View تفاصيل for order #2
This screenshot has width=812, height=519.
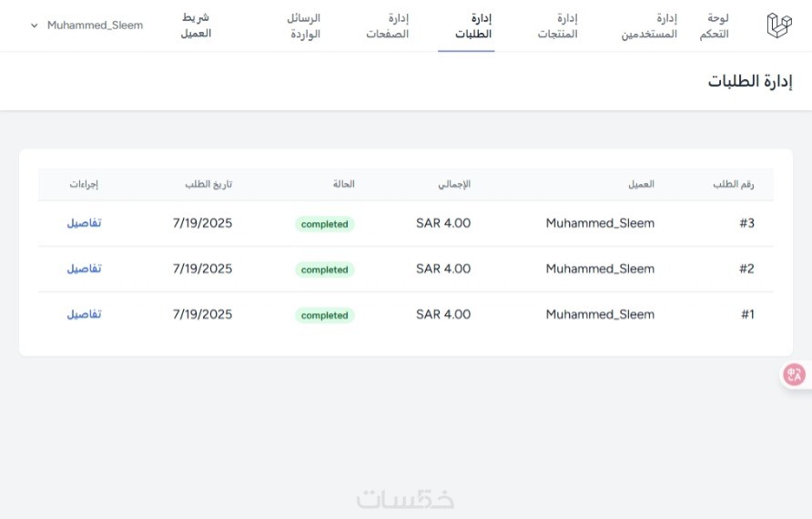(x=84, y=269)
